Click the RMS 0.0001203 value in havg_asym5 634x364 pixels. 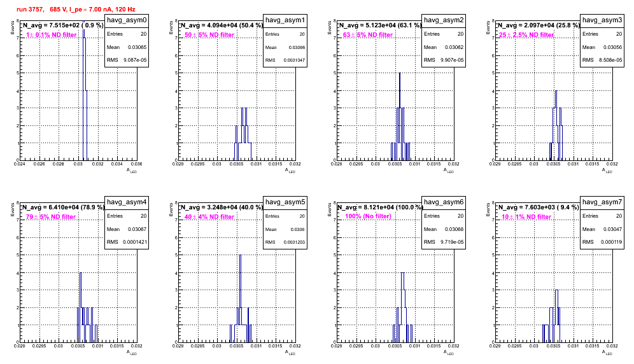coord(294,242)
